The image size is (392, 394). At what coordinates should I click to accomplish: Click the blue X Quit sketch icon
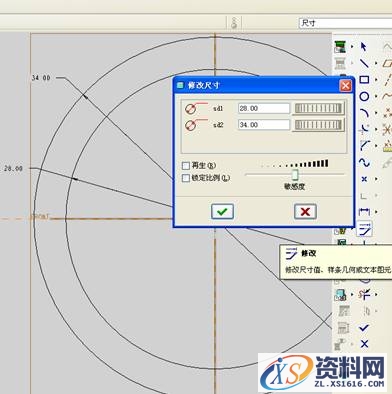tap(364, 344)
